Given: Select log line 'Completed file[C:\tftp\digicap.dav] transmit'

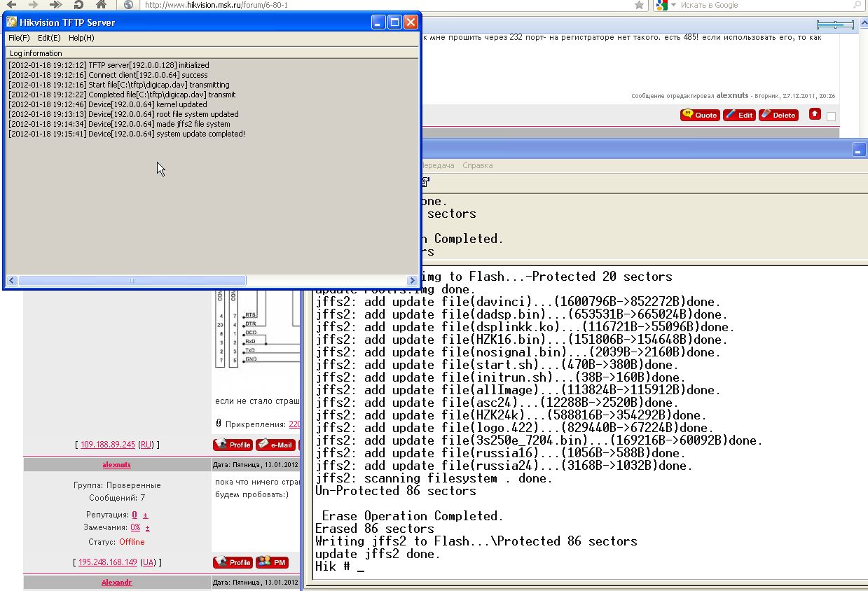Looking at the screenshot, I should click(122, 95).
